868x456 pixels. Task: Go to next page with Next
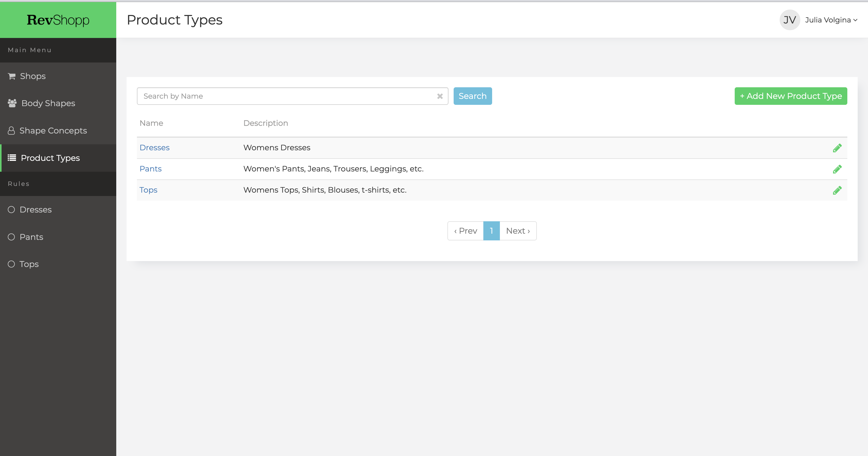[518, 231]
